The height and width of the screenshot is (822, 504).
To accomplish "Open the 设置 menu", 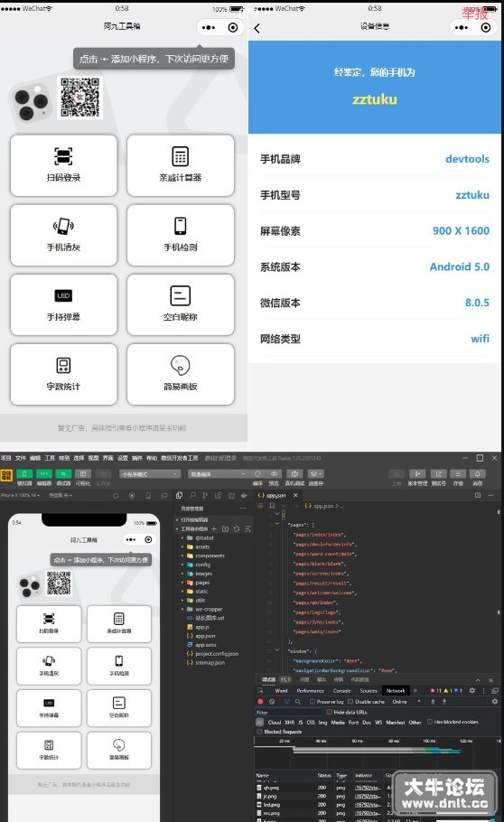I will (x=122, y=458).
